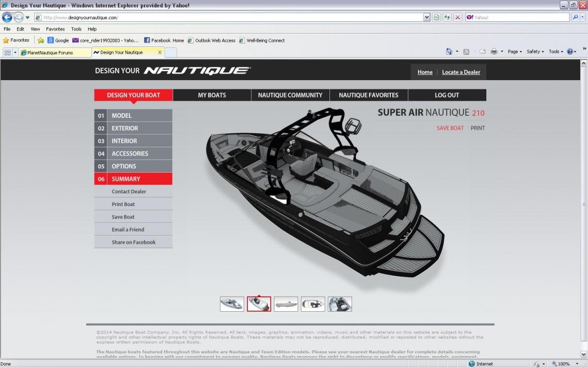Screen dimensions: 588x368
Task: Click the browser Forward arrow button
Action: [19, 17]
